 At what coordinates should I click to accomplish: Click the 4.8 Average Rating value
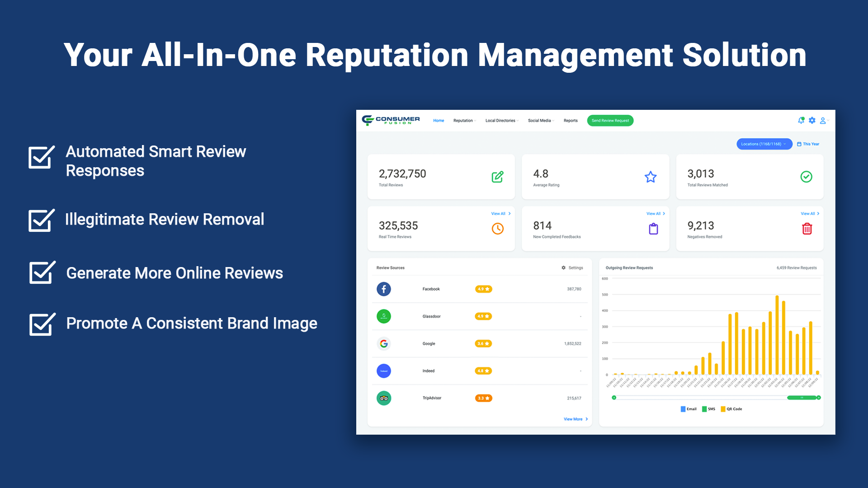coord(541,174)
